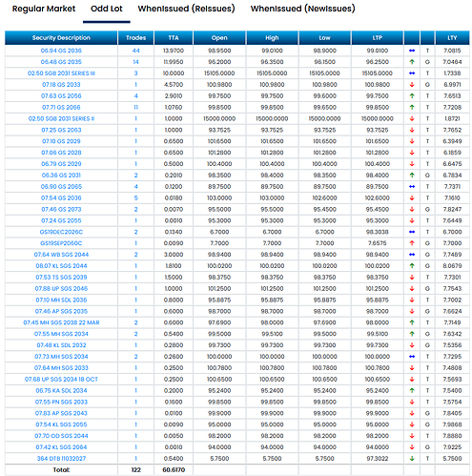Click the 07.45 MH SGS 2038 22 MAR link

(61, 322)
